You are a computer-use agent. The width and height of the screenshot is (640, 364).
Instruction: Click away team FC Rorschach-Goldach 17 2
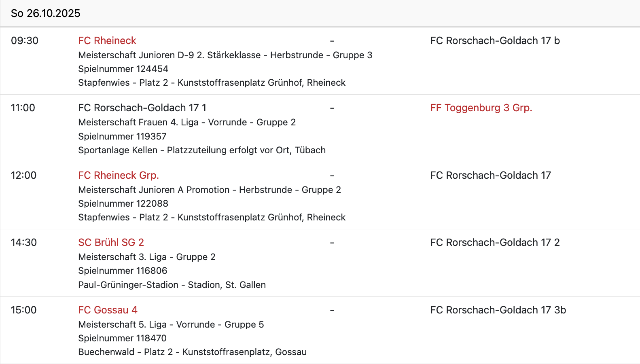495,242
